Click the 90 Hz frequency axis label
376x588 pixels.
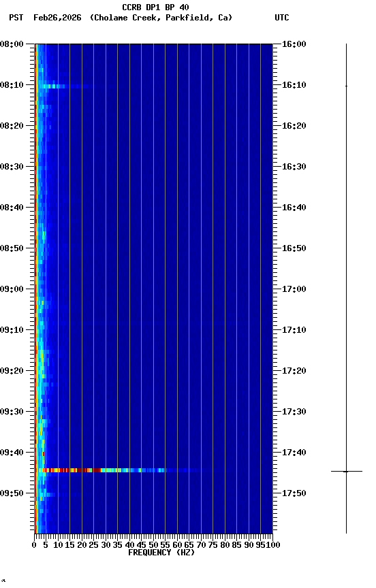click(249, 545)
